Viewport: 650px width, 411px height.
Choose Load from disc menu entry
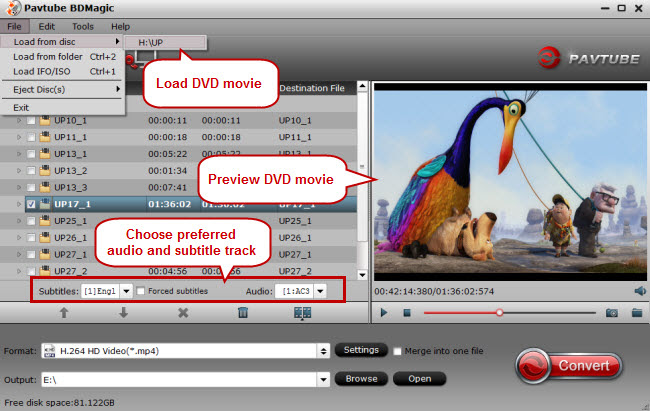62,41
